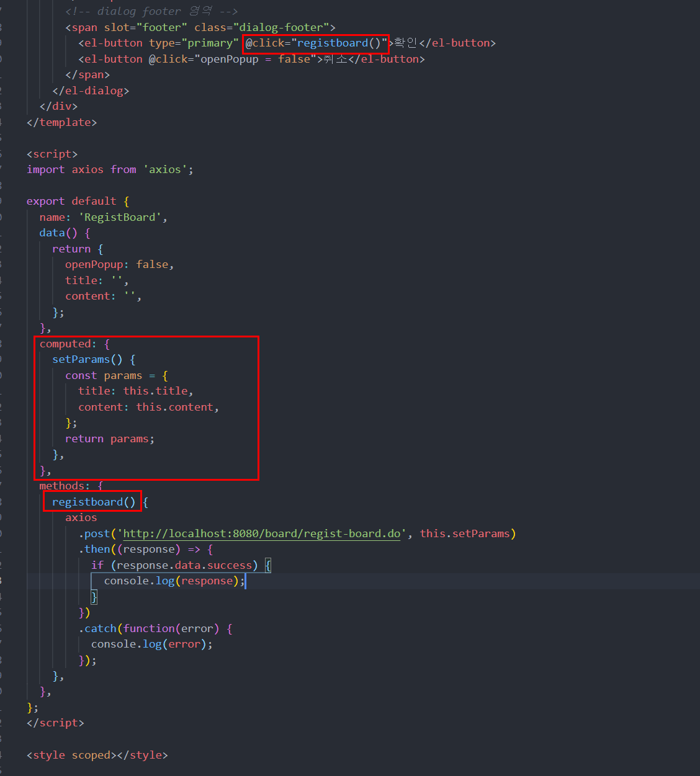Place cursor on closing </span> tag
The width and height of the screenshot is (700, 776).
tap(87, 74)
